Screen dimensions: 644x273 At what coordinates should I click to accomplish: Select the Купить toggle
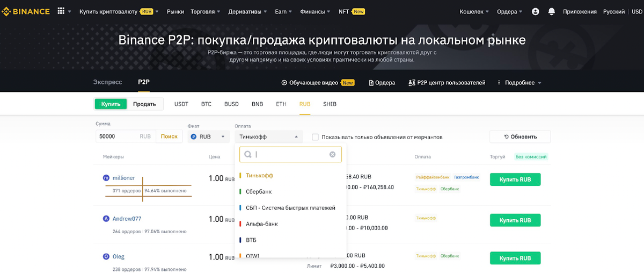(111, 104)
